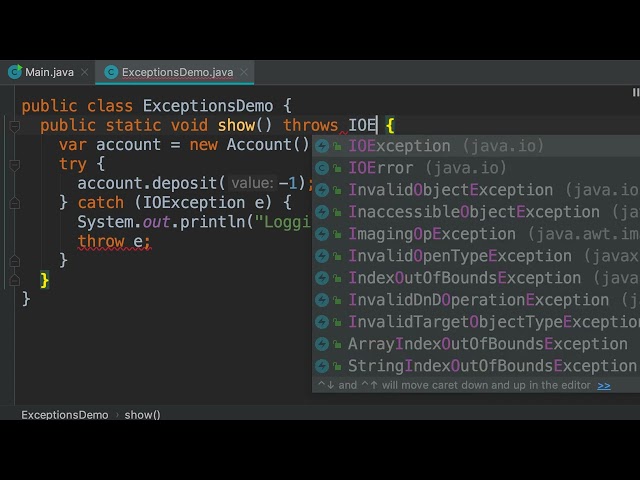Select the ExceptionsDemo.java tab

(177, 73)
